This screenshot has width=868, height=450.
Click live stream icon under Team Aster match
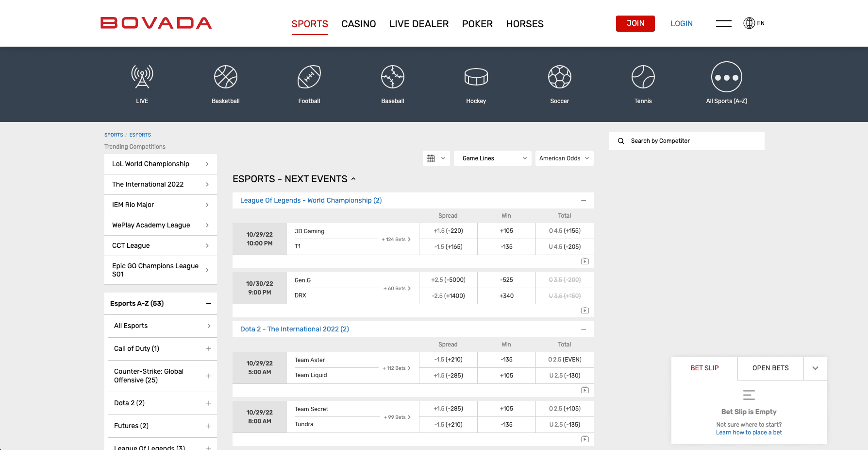(x=585, y=390)
